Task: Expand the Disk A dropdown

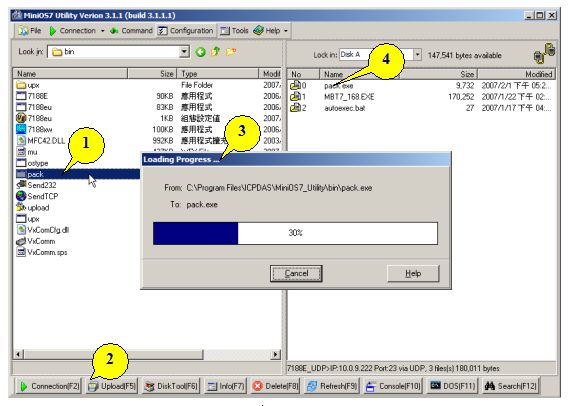Action: tap(417, 55)
